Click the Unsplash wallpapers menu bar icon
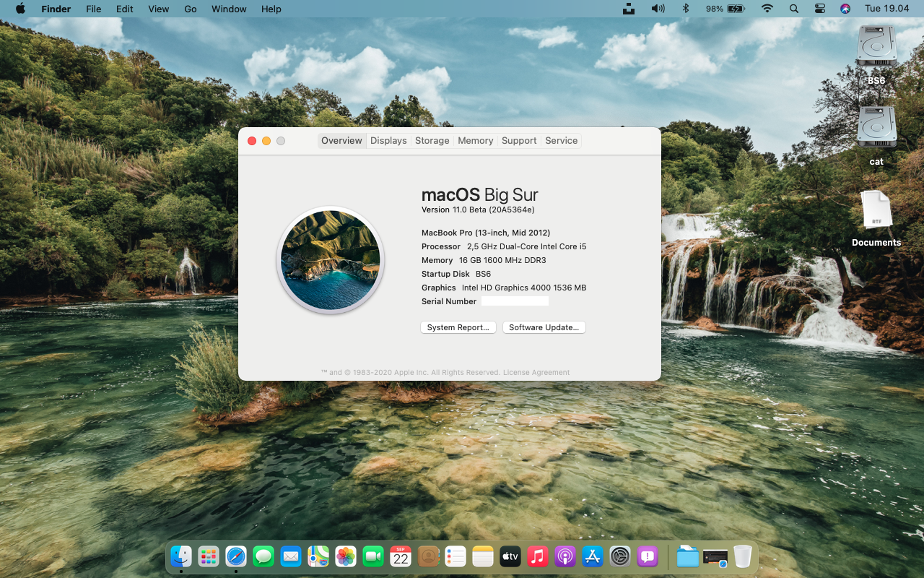 (x=629, y=9)
